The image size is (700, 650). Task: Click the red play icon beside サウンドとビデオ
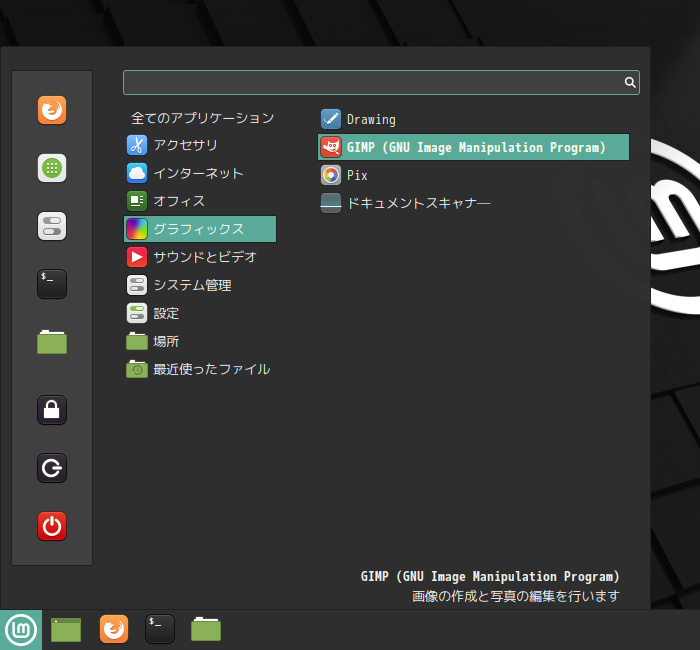[137, 257]
